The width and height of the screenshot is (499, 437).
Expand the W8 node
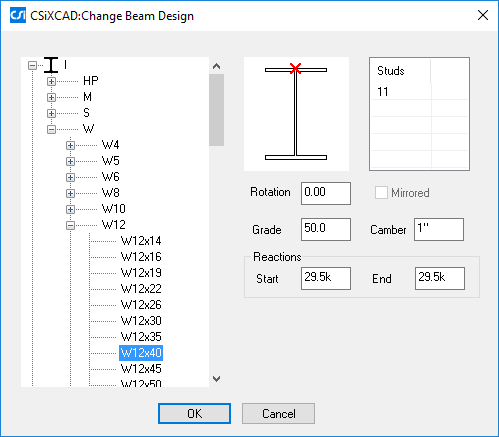70,193
